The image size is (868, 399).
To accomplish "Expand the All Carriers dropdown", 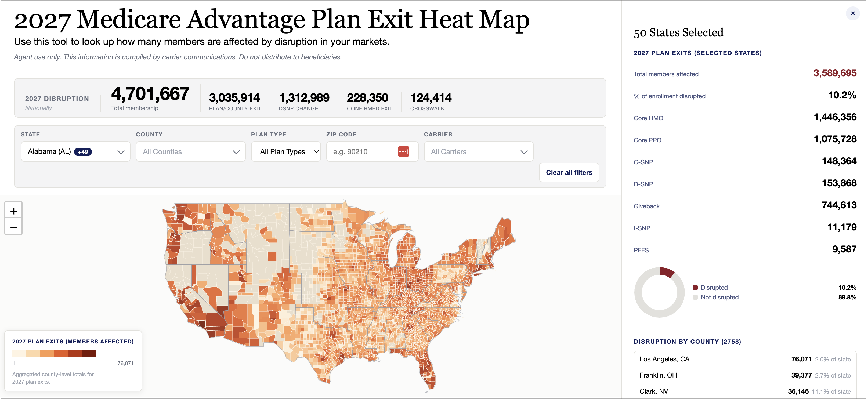I will pos(479,152).
